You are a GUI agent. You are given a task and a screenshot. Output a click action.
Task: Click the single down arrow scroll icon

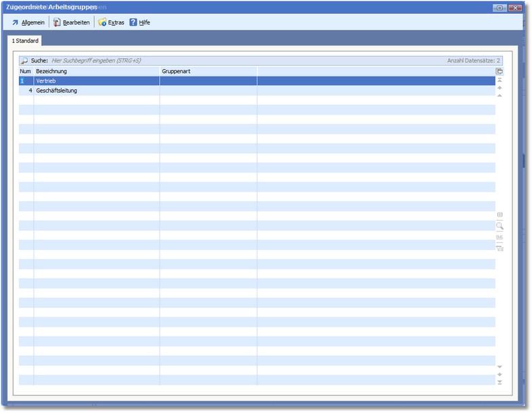click(500, 366)
